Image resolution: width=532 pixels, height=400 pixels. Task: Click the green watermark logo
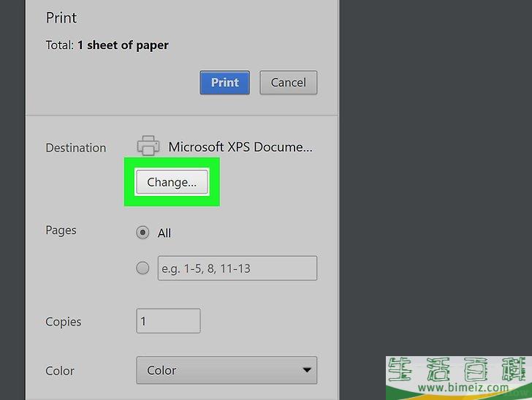[457, 370]
